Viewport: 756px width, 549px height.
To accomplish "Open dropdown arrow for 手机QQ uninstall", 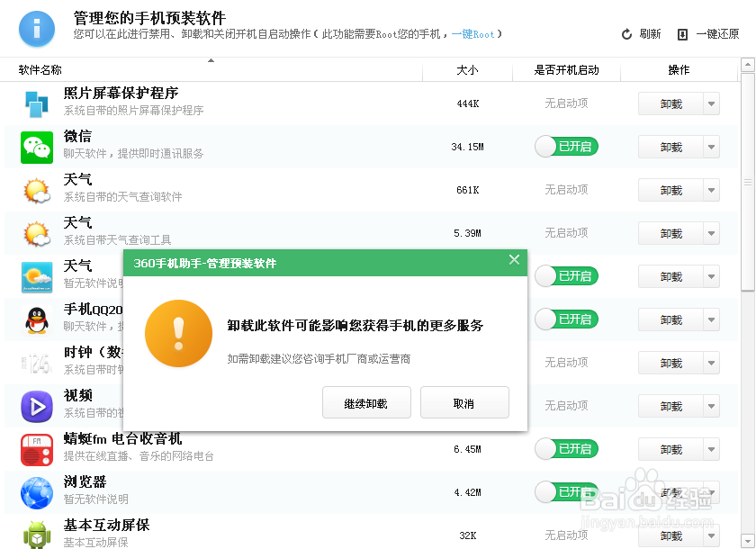I will [711, 320].
